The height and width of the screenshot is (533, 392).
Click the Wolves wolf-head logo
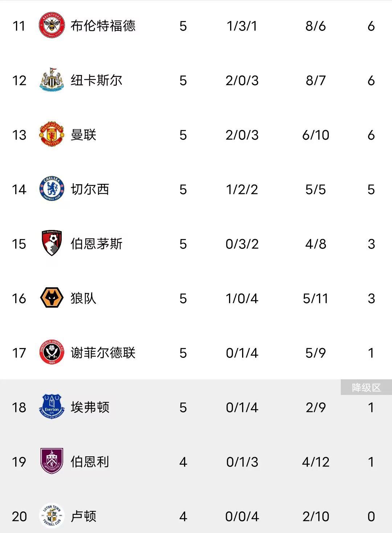point(52,298)
